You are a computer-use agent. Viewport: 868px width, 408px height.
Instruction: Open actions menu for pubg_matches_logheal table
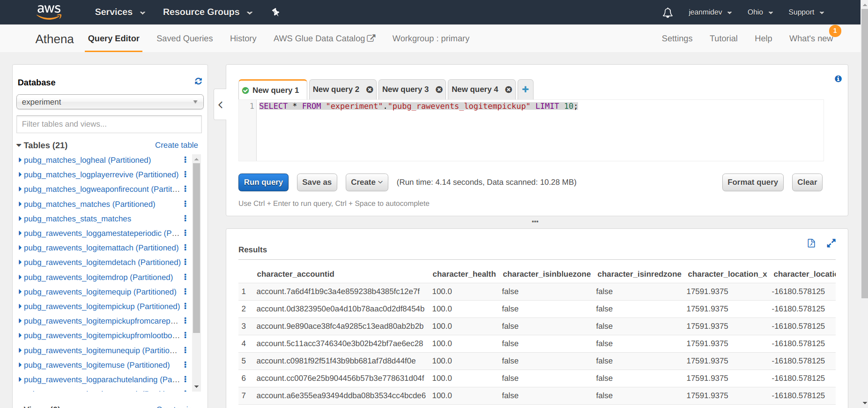point(185,160)
